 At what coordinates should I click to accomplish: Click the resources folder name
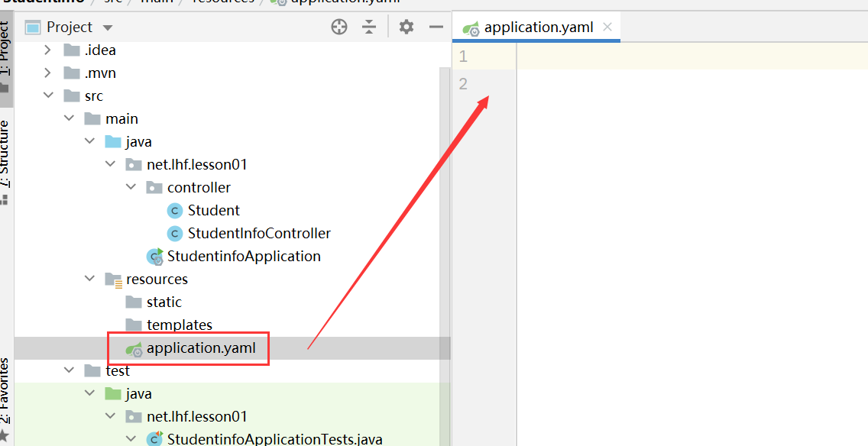click(x=157, y=280)
